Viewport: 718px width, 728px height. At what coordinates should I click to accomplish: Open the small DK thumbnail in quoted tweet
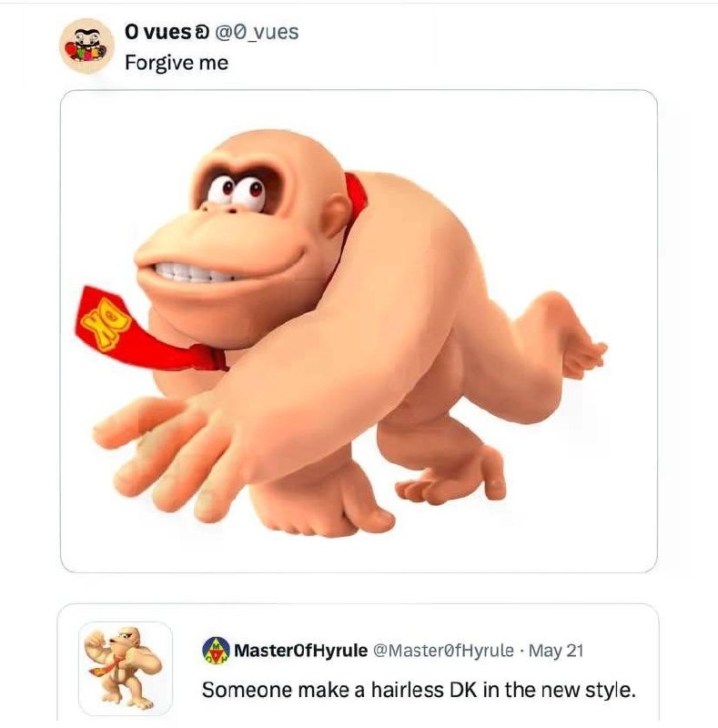(x=126, y=669)
